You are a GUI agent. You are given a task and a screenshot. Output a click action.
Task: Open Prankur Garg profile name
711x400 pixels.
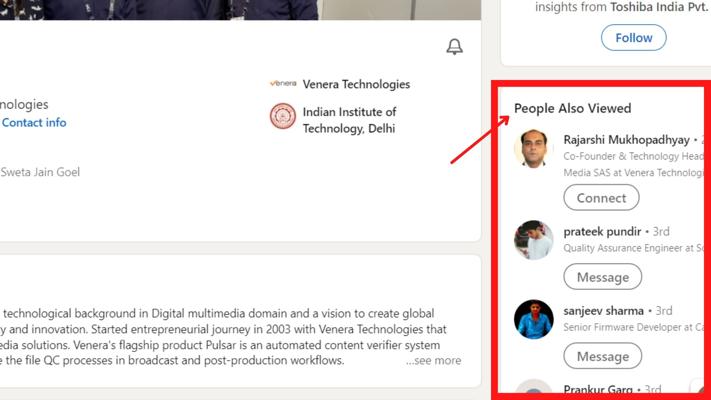coord(598,390)
